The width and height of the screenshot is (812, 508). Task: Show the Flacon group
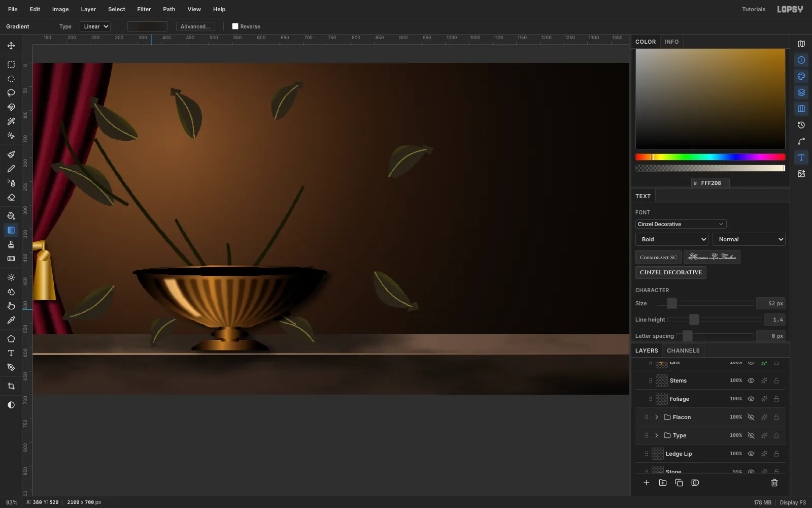click(751, 417)
